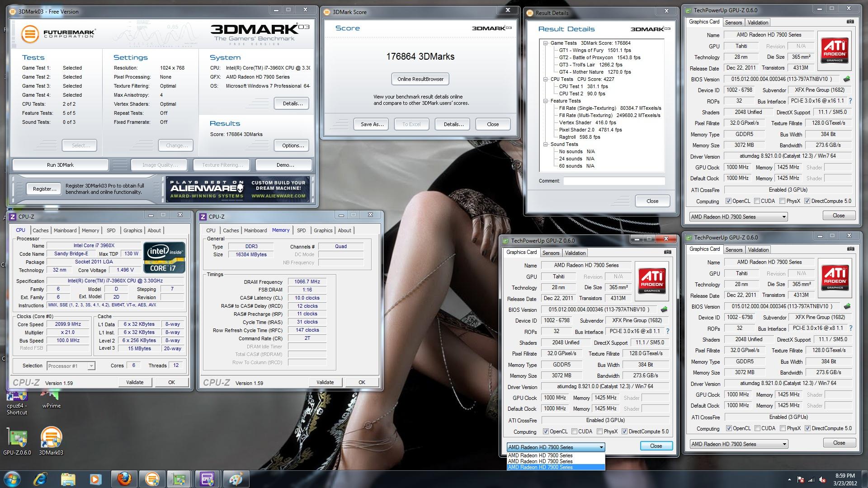The height and width of the screenshot is (488, 868).
Task: Open Windows Media Player taskbar icon
Action: click(x=95, y=479)
